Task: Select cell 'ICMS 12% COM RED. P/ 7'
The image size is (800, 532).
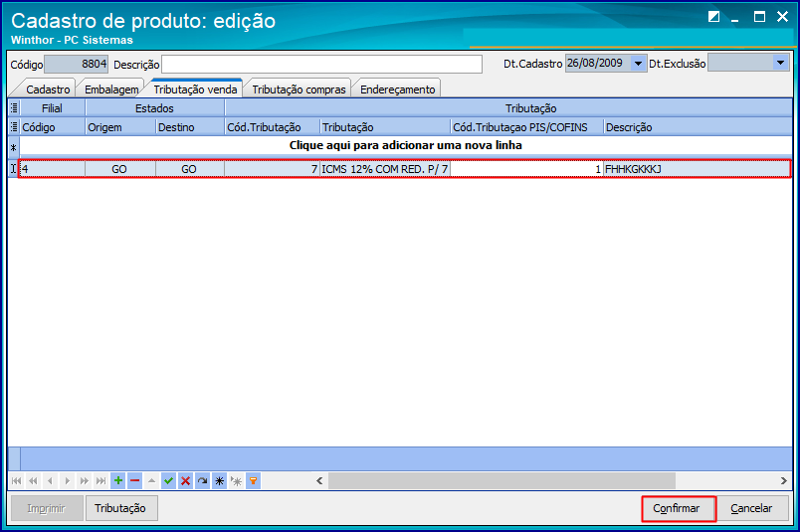Action: click(x=385, y=169)
